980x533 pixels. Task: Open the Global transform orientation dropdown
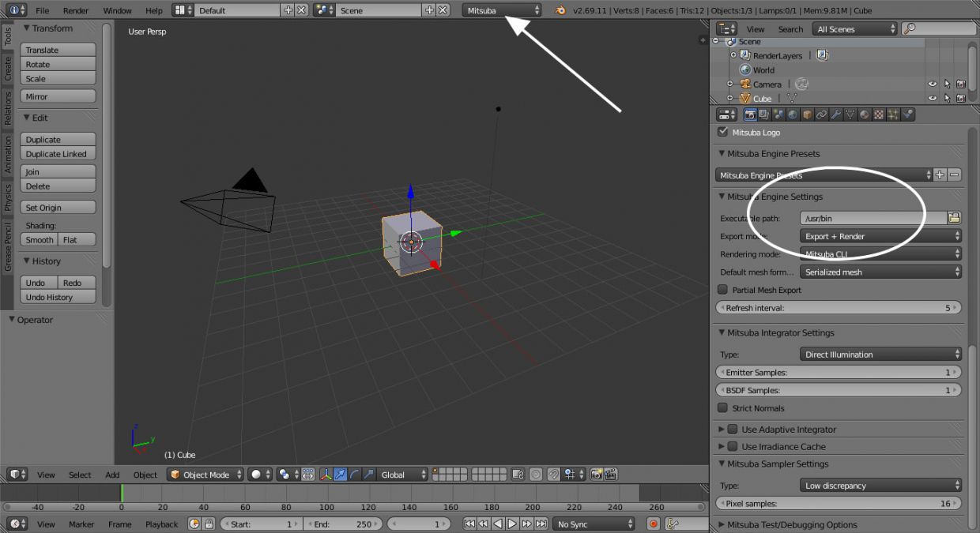coord(401,475)
